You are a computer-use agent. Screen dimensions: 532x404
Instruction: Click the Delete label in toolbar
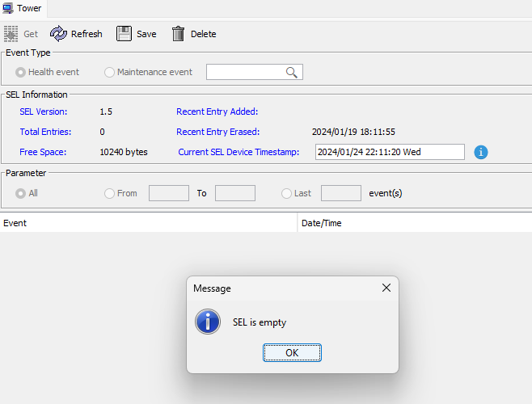203,34
